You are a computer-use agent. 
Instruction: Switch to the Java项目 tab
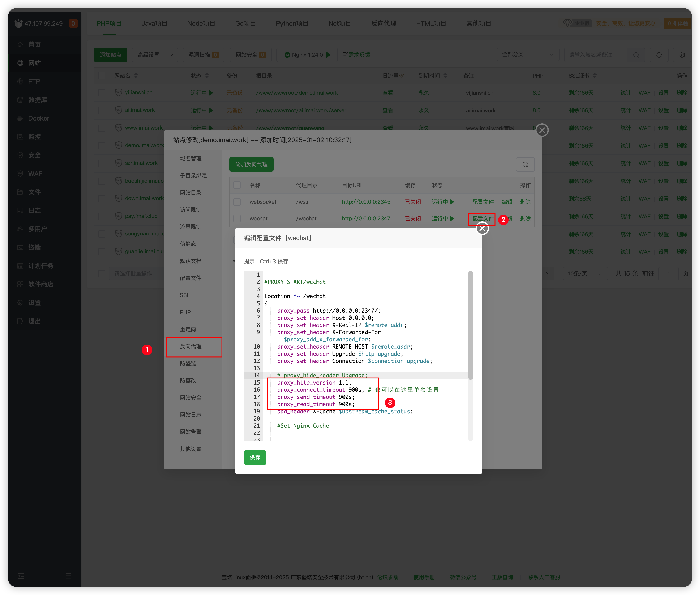pos(154,23)
